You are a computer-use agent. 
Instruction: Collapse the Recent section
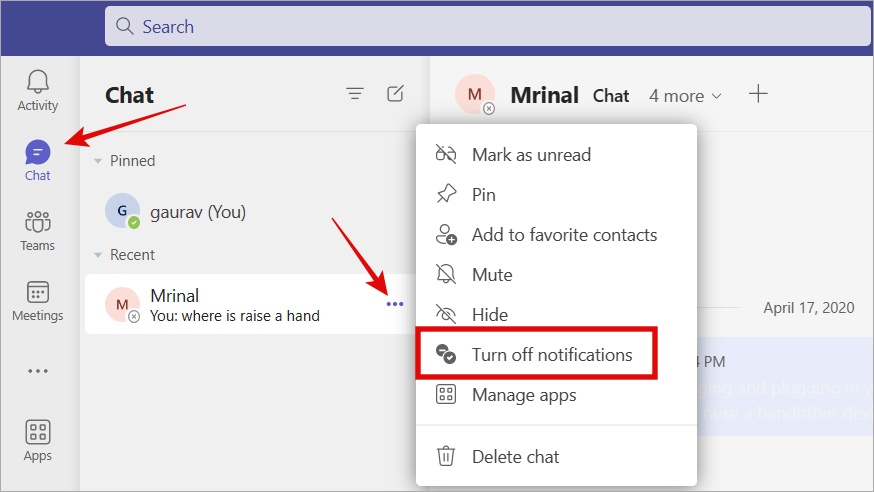[98, 255]
